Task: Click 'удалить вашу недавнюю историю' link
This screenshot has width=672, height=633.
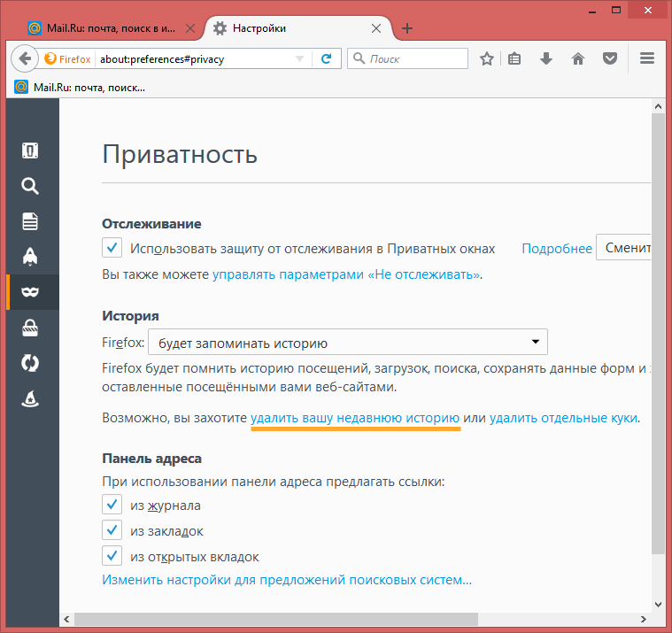Action: [x=355, y=418]
